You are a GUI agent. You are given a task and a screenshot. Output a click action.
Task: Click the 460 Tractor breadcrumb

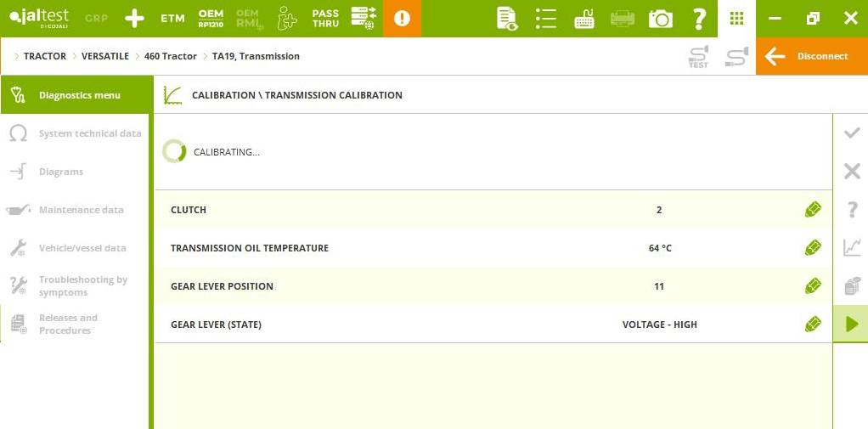tap(170, 56)
